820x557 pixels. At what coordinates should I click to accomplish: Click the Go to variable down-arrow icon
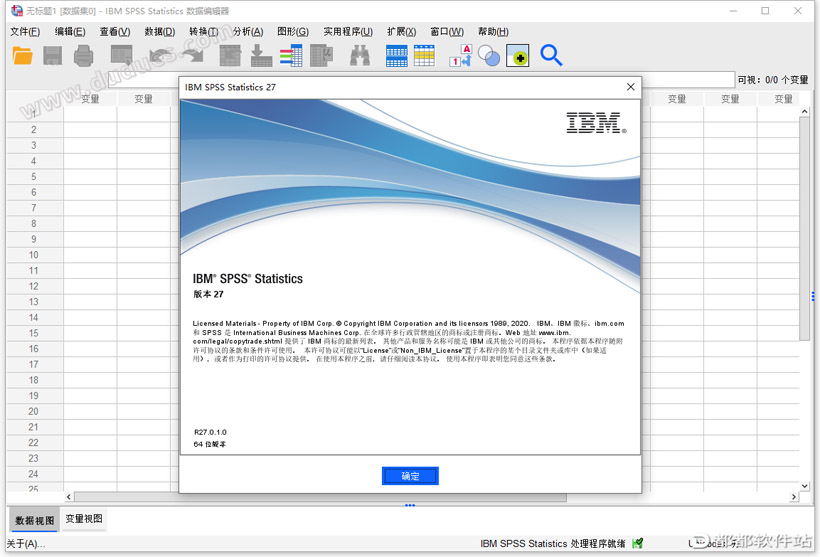coord(261,55)
